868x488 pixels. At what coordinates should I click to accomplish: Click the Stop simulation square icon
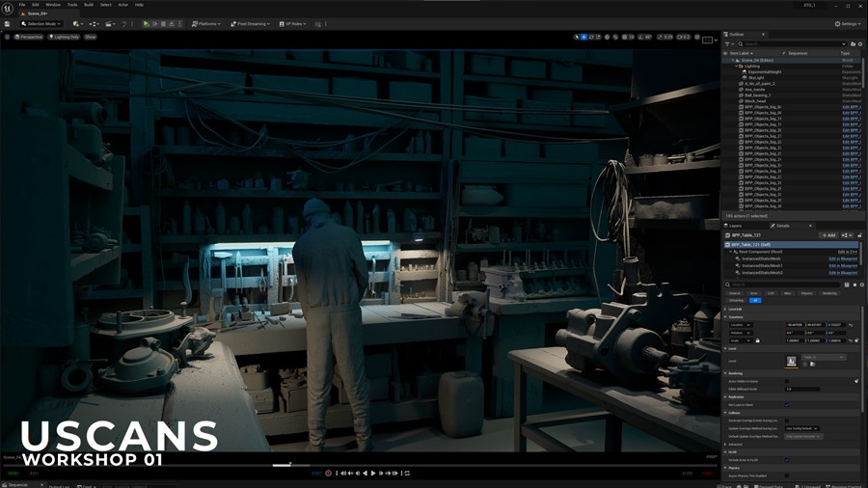click(x=163, y=24)
